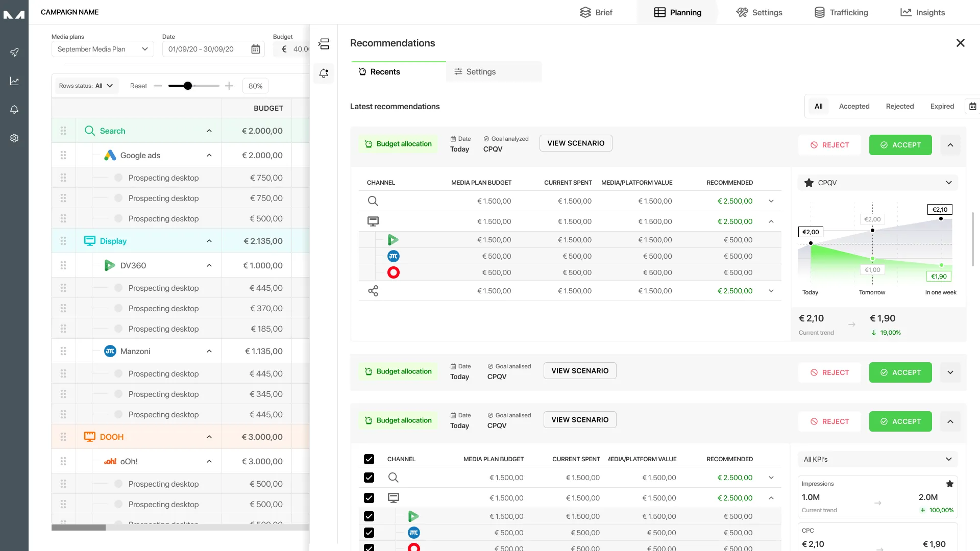Click the zoom plus icon next to slider
Viewport: 980px width, 551px height.
click(x=229, y=86)
